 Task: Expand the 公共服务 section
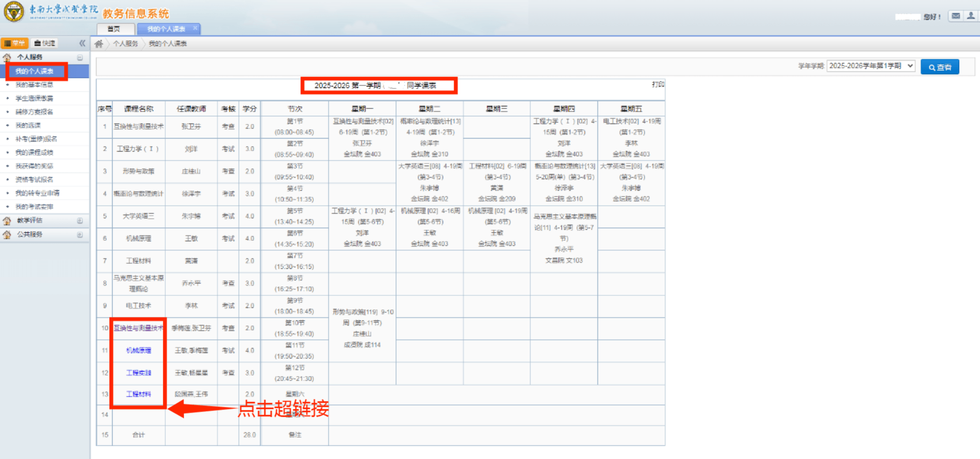pyautogui.click(x=80, y=234)
